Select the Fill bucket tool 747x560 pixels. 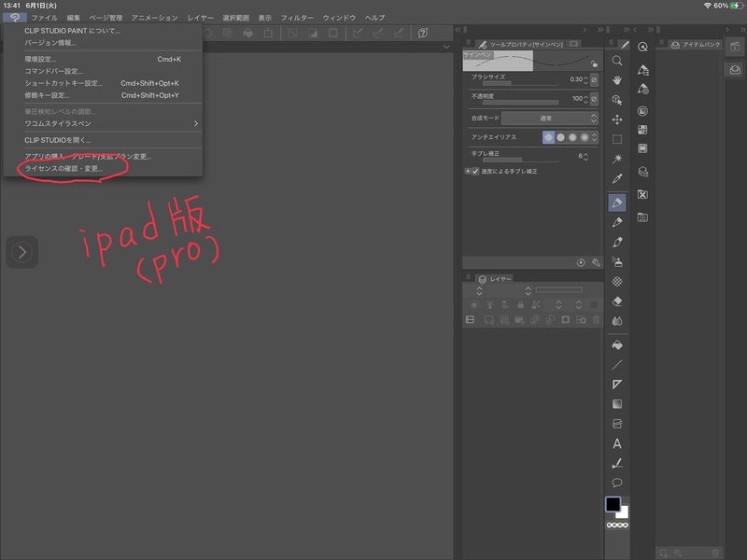pyautogui.click(x=617, y=344)
